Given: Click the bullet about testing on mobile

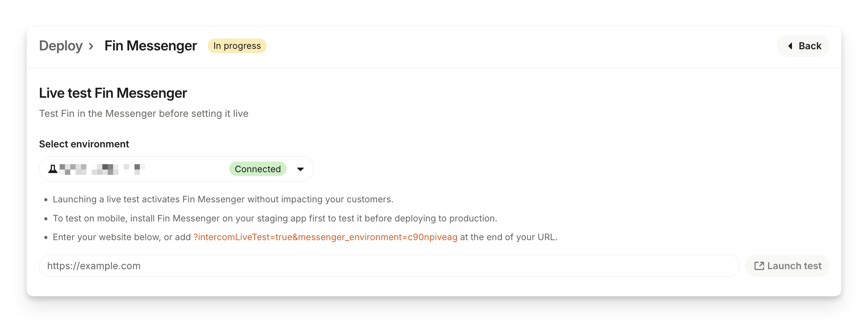Looking at the screenshot, I should 275,218.
